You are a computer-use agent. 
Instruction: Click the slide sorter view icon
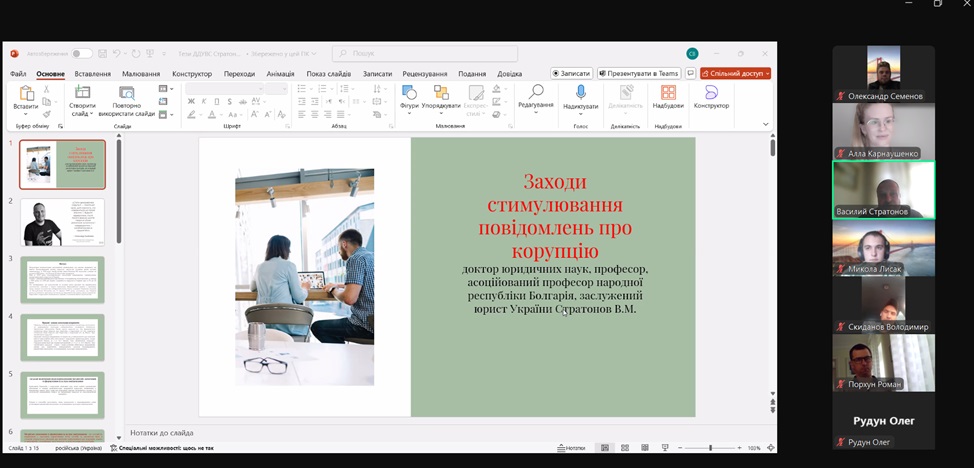coord(625,447)
